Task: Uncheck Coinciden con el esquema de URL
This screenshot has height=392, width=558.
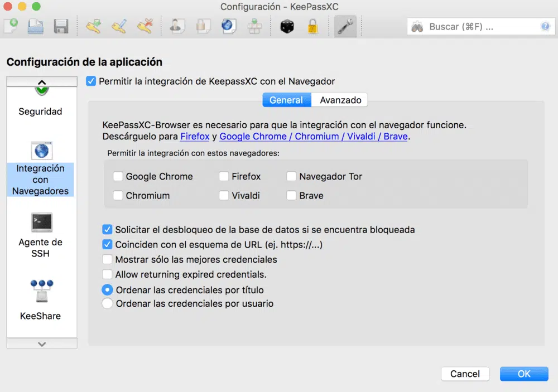Action: click(107, 244)
